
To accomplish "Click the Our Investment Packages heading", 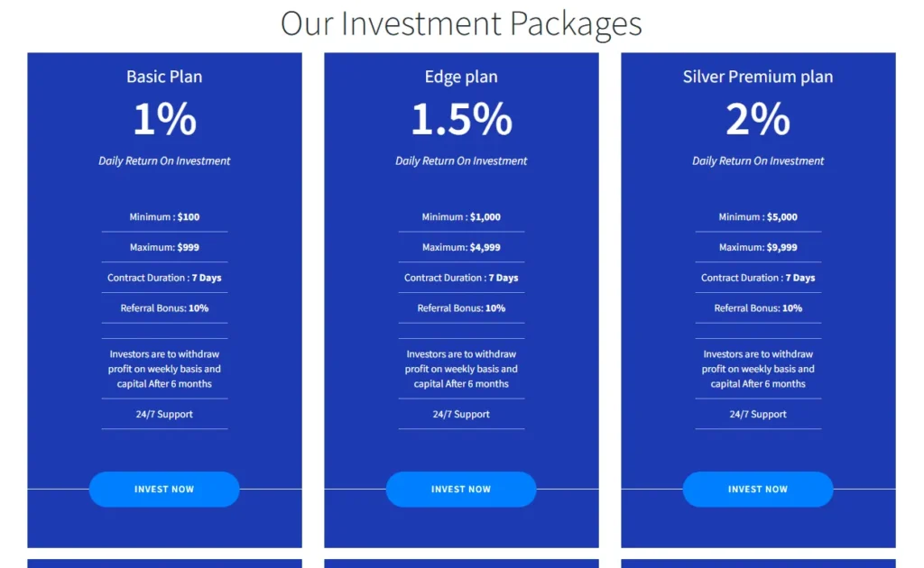I will pyautogui.click(x=461, y=23).
